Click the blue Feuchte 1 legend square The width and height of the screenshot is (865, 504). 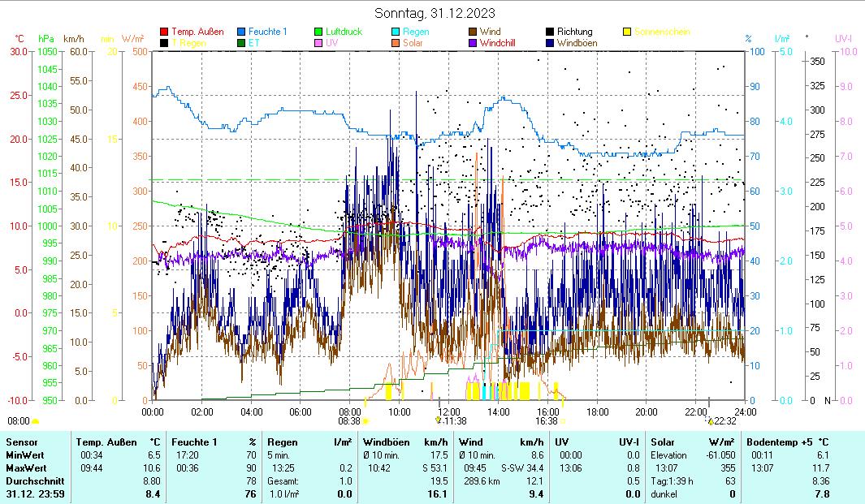(241, 32)
